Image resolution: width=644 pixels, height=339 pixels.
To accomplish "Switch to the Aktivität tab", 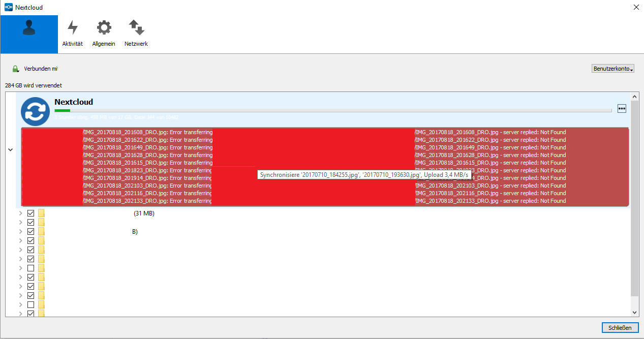I will click(73, 34).
